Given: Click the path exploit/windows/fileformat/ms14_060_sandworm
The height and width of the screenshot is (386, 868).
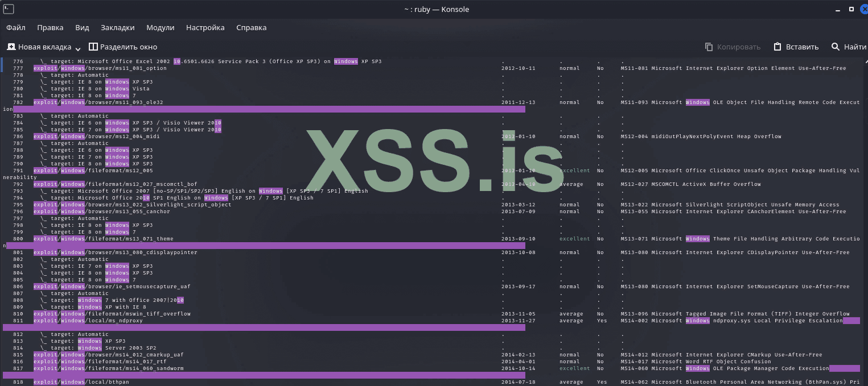Looking at the screenshot, I should pyautogui.click(x=109, y=368).
